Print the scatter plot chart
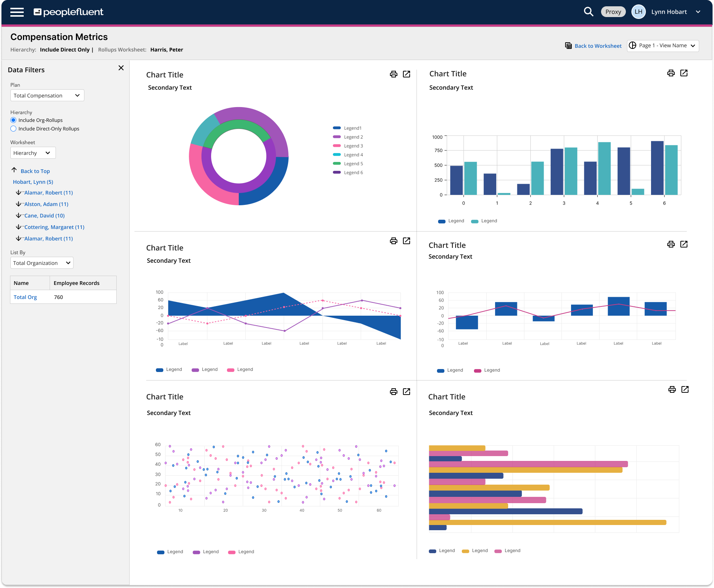This screenshot has height=588, width=714. click(393, 392)
